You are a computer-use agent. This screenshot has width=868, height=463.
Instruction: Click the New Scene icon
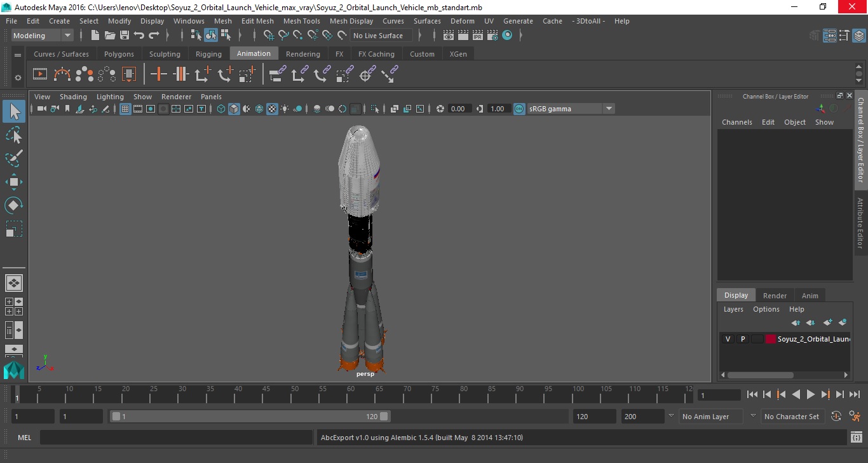[x=95, y=36]
